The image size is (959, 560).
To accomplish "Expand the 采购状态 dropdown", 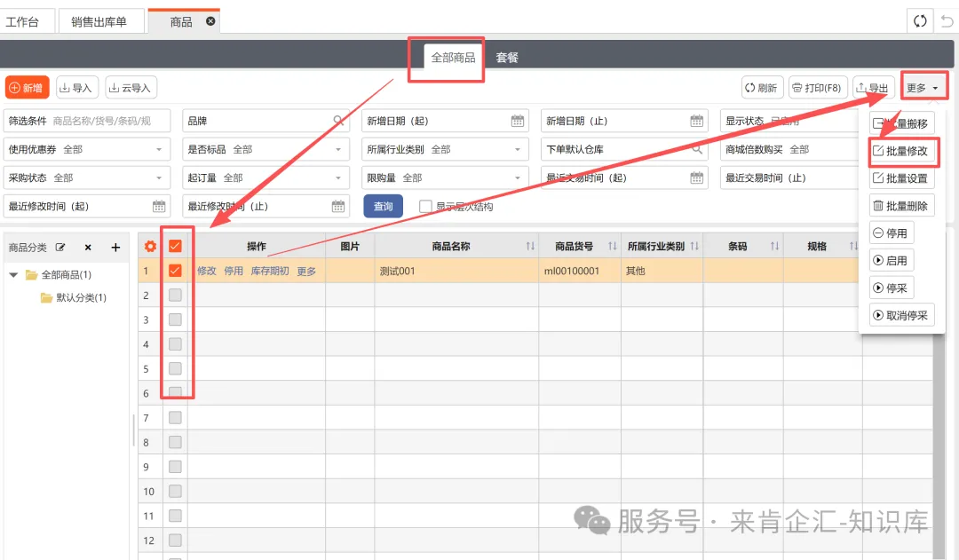I will [87, 178].
